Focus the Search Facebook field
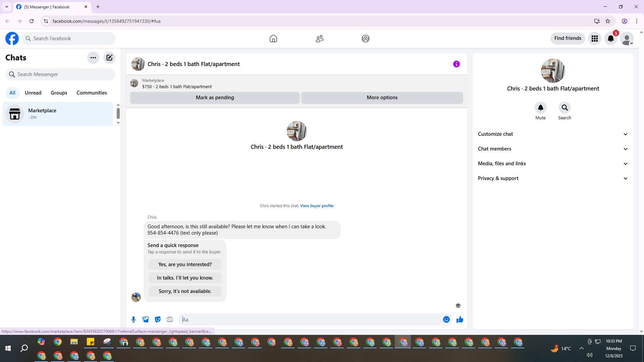The height and width of the screenshot is (362, 644). tap(68, 39)
